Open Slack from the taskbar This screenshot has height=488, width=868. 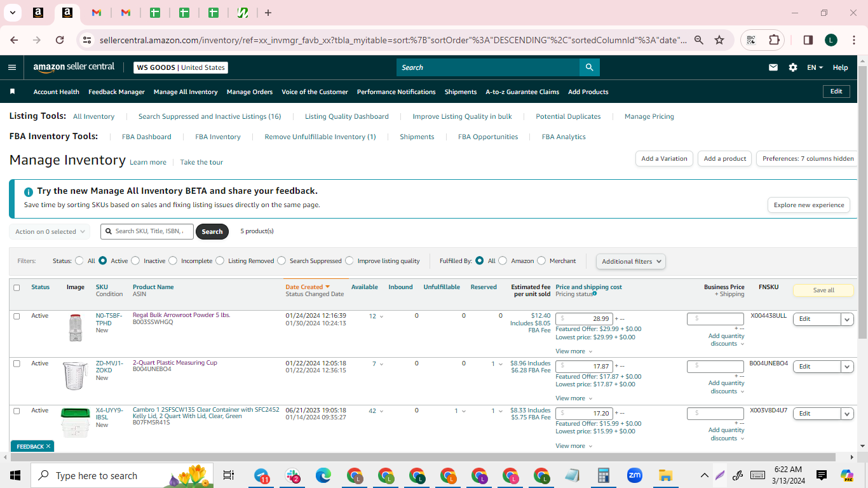point(292,475)
